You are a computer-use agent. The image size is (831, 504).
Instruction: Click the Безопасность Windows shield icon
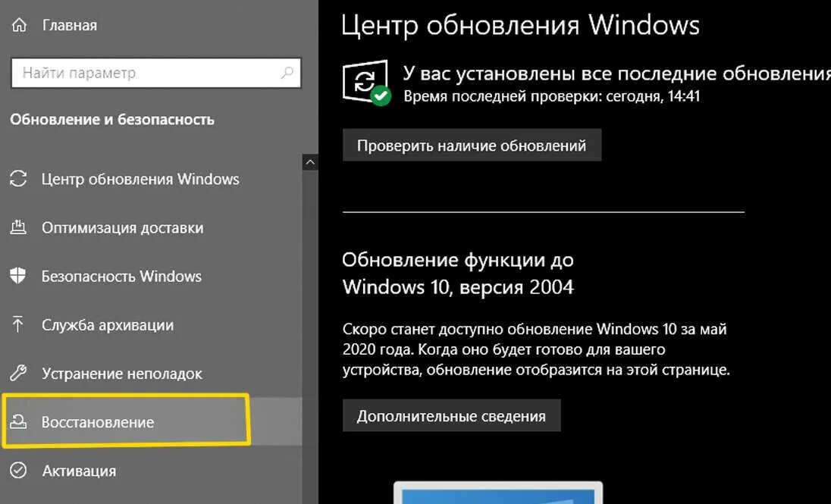[18, 276]
